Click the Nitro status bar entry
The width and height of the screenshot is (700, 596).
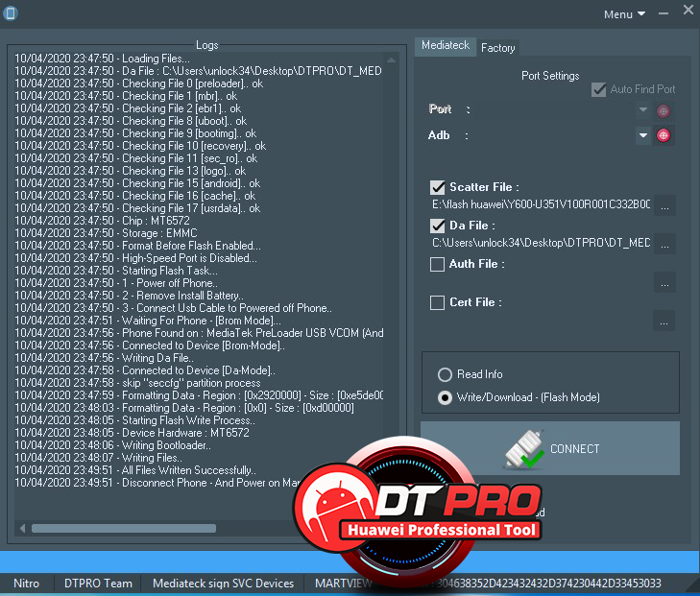click(26, 584)
